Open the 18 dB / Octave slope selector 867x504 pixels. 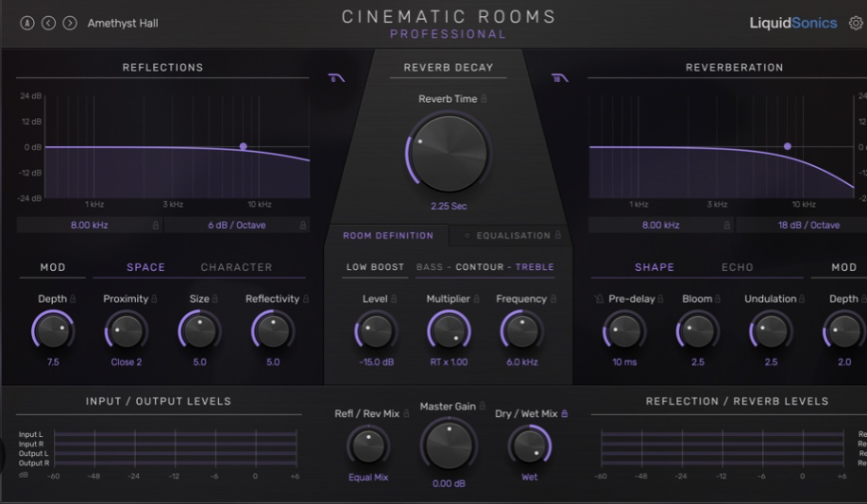coord(808,225)
